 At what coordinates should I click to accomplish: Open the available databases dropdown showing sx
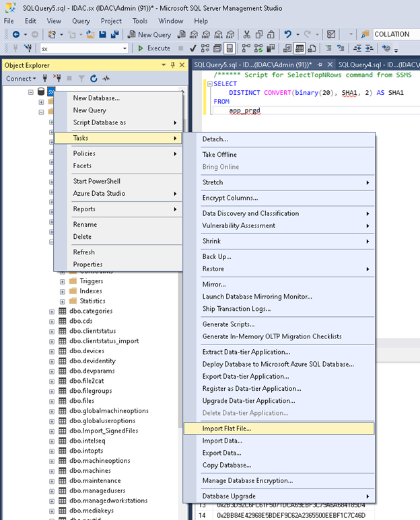83,48
